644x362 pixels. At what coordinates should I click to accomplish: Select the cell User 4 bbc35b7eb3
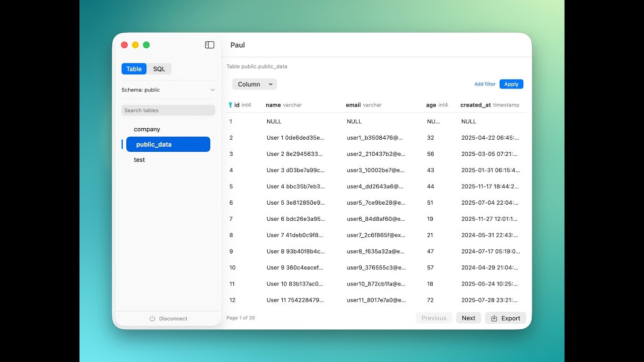[x=296, y=187]
